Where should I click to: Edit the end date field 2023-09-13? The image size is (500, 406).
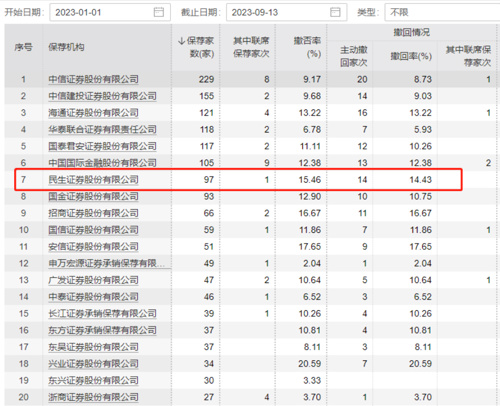pyautogui.click(x=287, y=12)
